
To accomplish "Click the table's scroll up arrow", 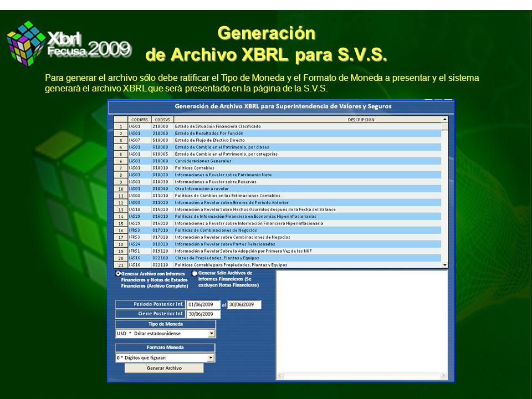I will pos(444,120).
